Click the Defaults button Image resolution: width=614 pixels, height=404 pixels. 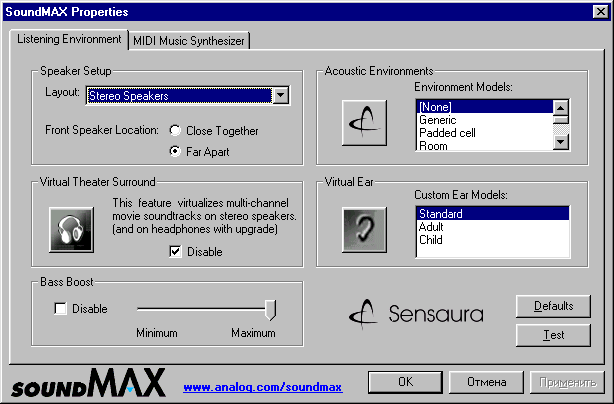click(553, 306)
